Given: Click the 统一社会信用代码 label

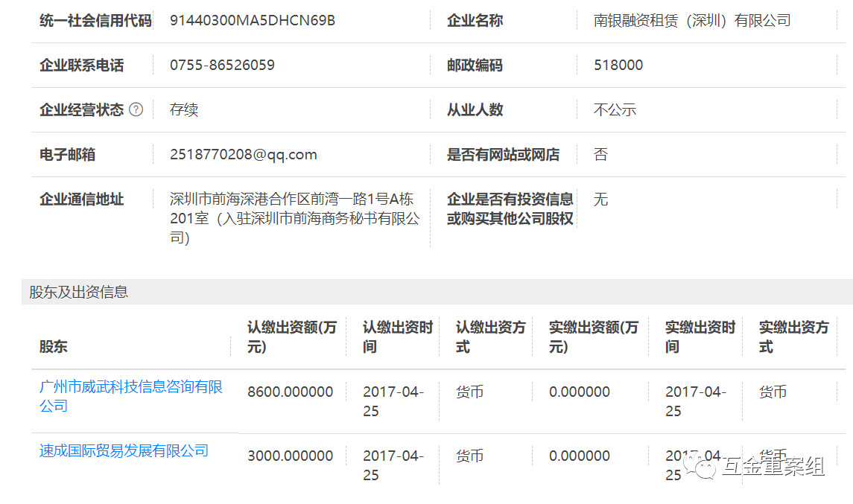Looking at the screenshot, I should point(95,21).
